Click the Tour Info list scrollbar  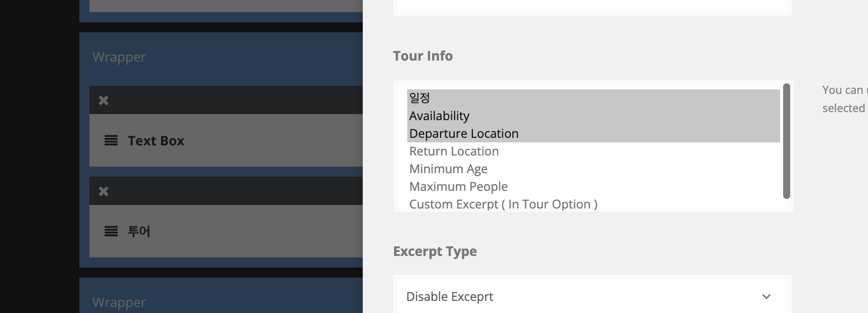(x=786, y=141)
